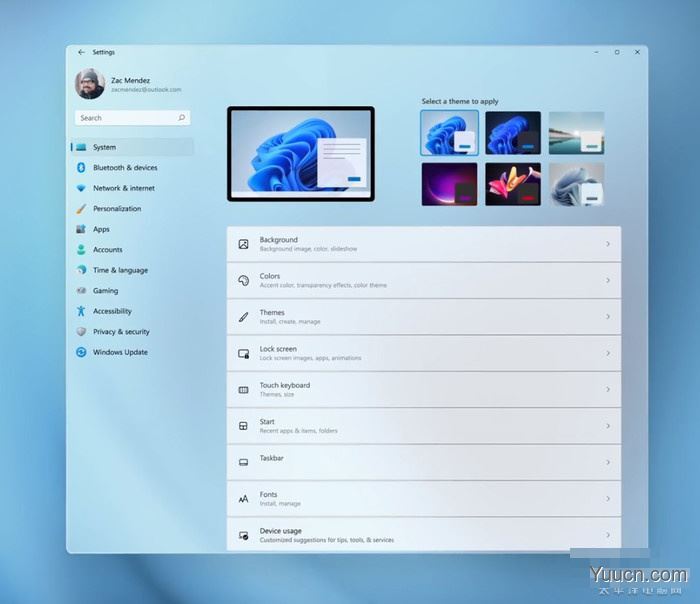Viewport: 700px width, 604px height.
Task: Click the desktop preview image
Action: [301, 154]
